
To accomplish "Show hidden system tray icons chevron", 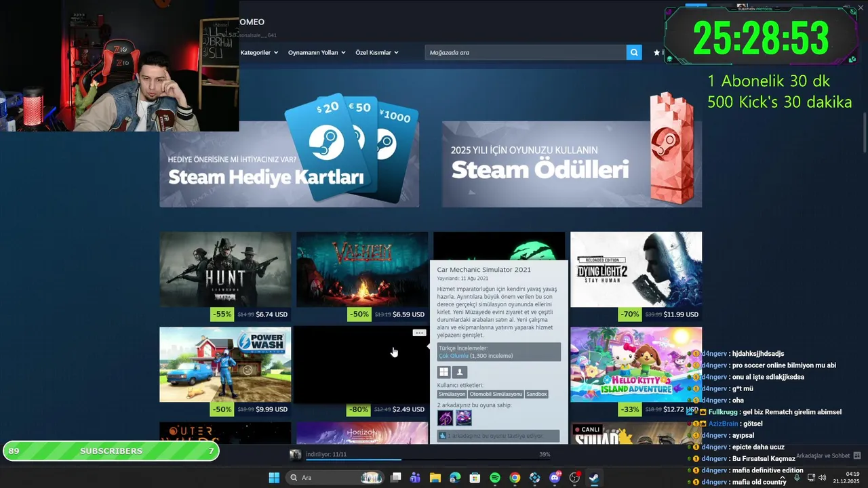I will (783, 478).
